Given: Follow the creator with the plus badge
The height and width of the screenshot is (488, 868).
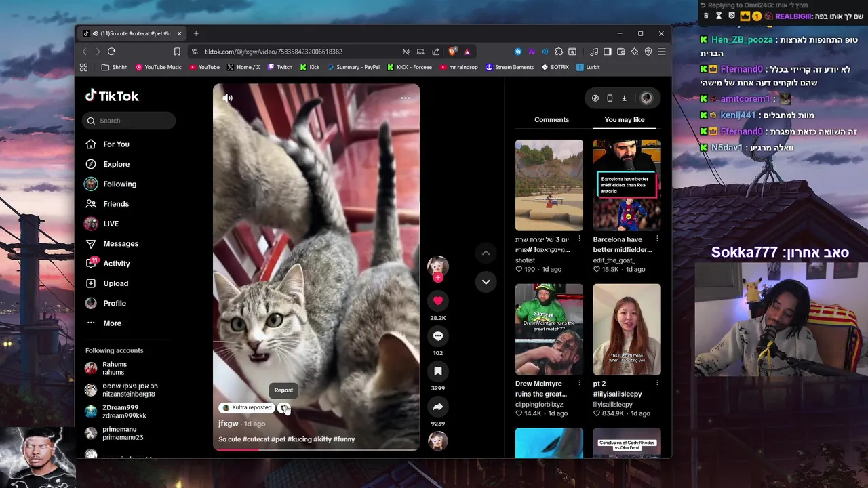Looking at the screenshot, I should coord(438,277).
